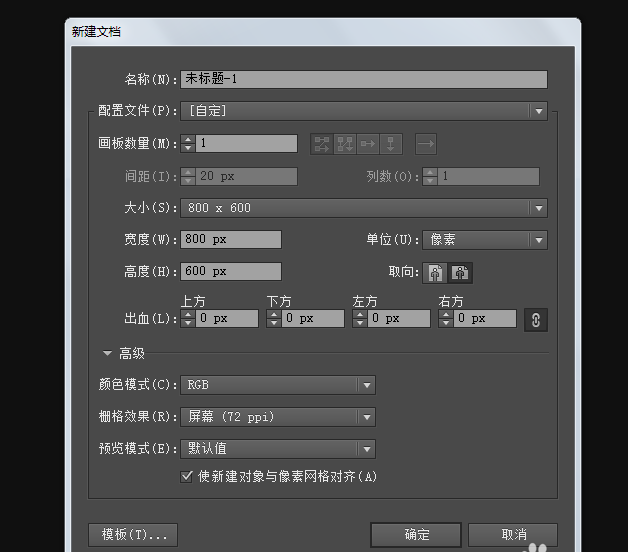Collapse the 高级 advanced section
The width and height of the screenshot is (628, 552).
coord(107,353)
